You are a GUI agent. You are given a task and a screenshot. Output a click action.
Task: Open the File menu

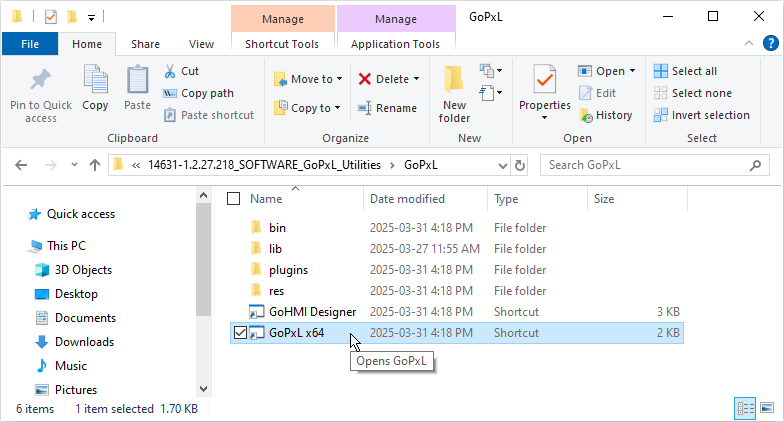tap(30, 44)
